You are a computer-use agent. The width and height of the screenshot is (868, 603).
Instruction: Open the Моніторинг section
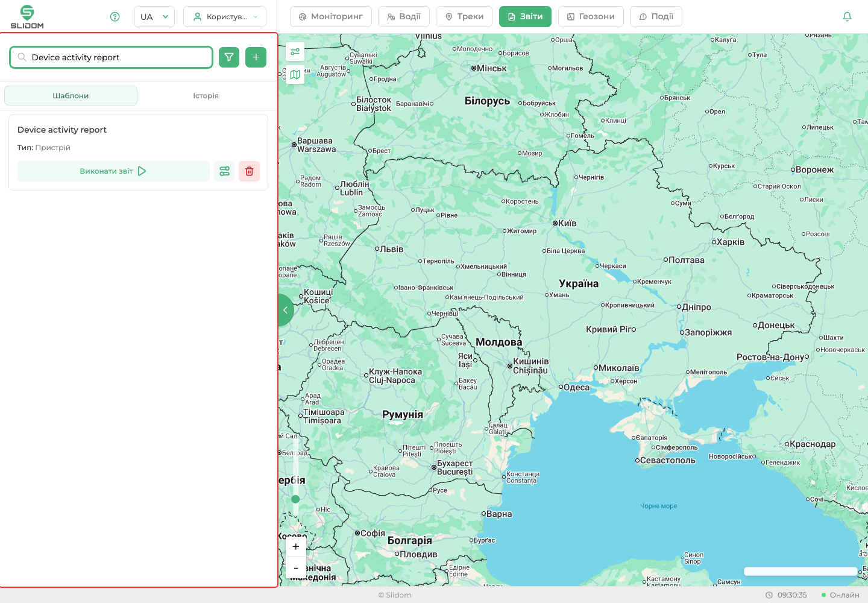(x=331, y=17)
